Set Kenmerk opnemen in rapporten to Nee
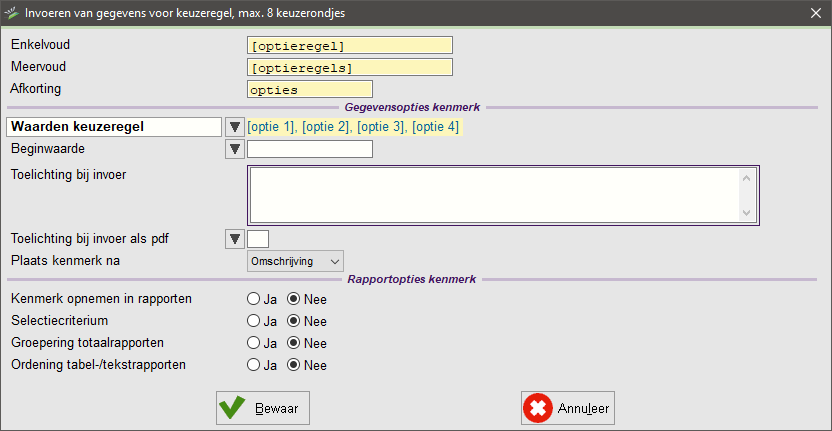The width and height of the screenshot is (832, 431). (x=294, y=299)
